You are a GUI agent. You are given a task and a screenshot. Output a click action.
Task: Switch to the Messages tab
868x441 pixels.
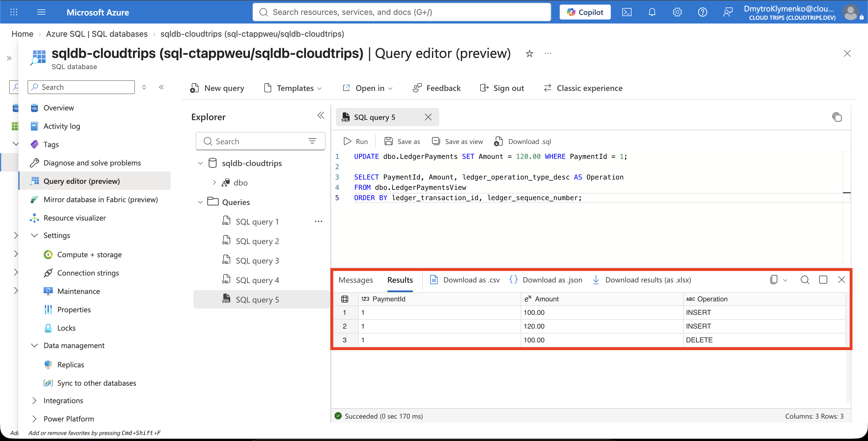(355, 280)
